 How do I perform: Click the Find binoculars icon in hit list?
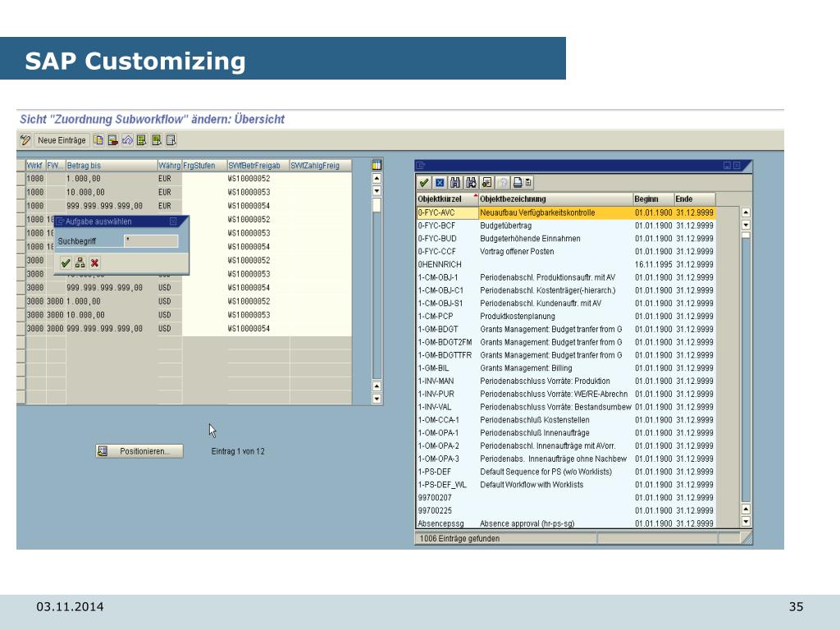pyautogui.click(x=455, y=183)
